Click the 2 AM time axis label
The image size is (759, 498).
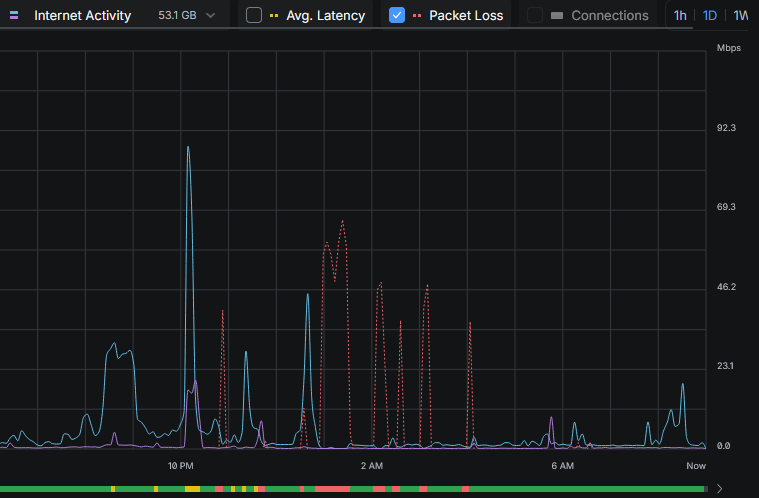coord(372,466)
